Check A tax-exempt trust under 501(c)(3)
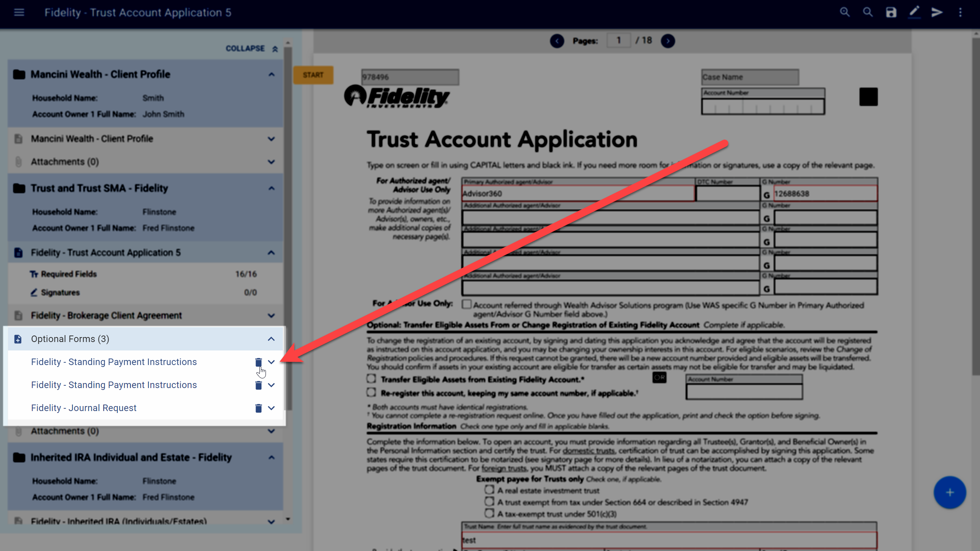Screen dimensions: 980x551 (x=489, y=513)
